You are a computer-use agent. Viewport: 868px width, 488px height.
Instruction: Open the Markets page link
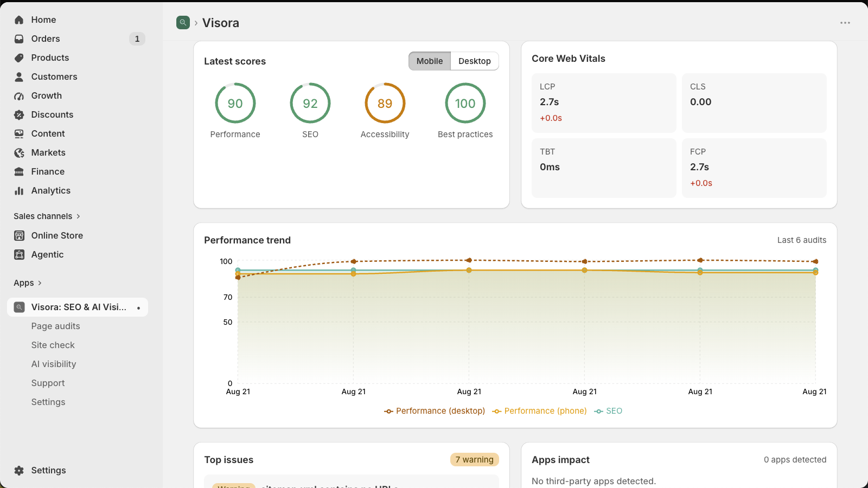(48, 153)
